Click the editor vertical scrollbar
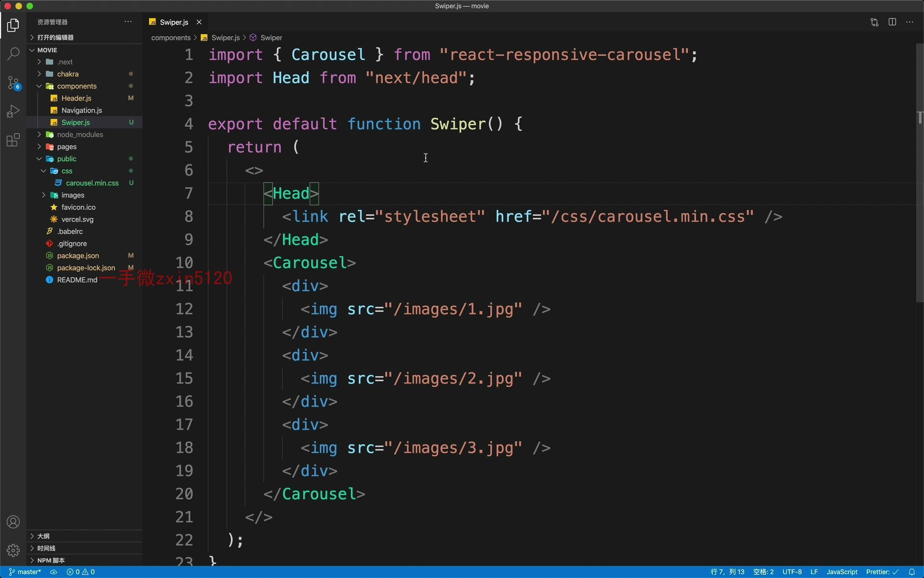Viewport: 924px width, 578px height. (x=920, y=173)
